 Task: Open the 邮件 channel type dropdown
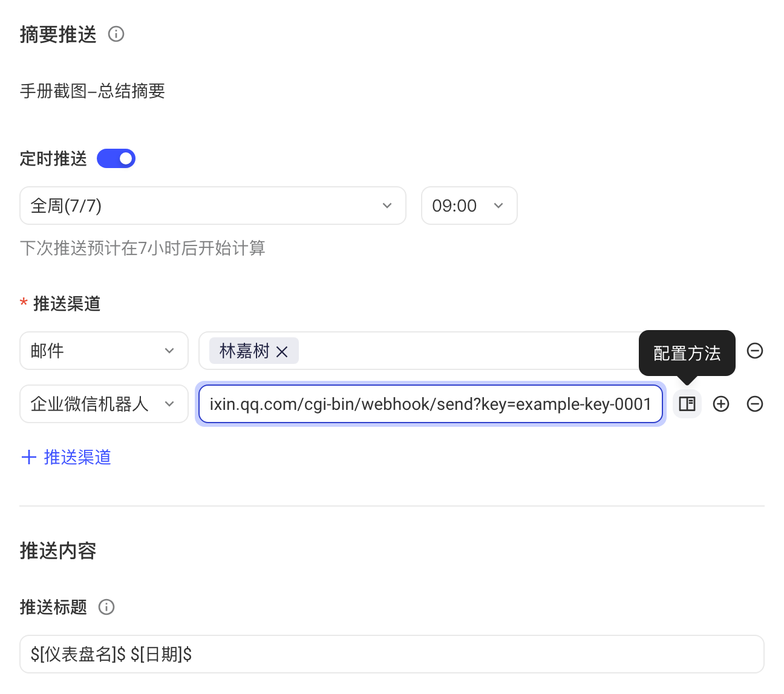tap(104, 351)
